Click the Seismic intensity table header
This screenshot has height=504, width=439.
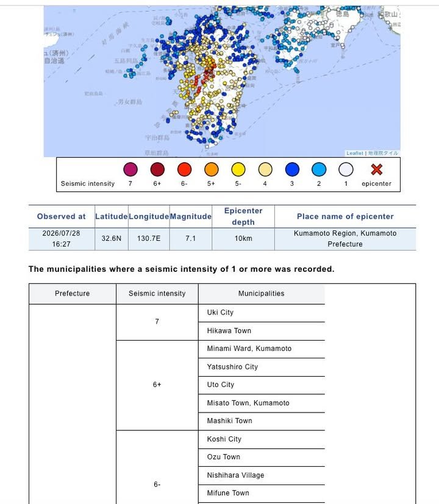coord(157,294)
